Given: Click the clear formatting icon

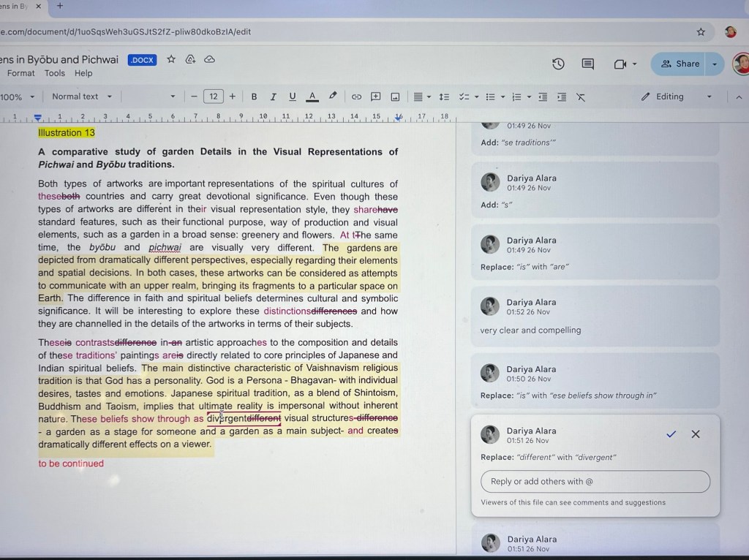Looking at the screenshot, I should click(581, 97).
